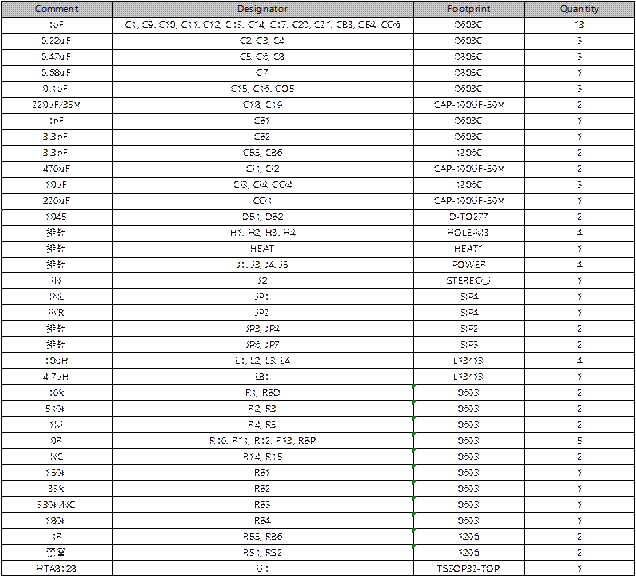Viewport: 636px width, 576px height.
Task: Click the quantity cell in the 1045 row
Action: 580,217
